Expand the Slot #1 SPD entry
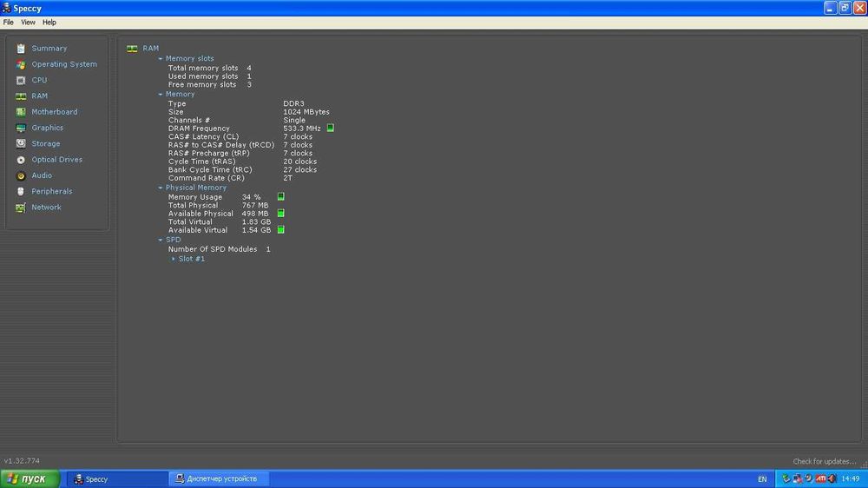Screen dimensions: 868x488 tap(174, 260)
